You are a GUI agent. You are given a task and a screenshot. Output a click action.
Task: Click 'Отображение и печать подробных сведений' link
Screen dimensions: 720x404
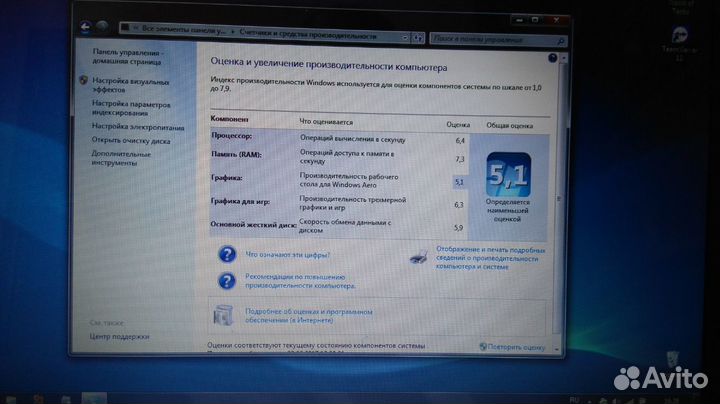(490, 258)
